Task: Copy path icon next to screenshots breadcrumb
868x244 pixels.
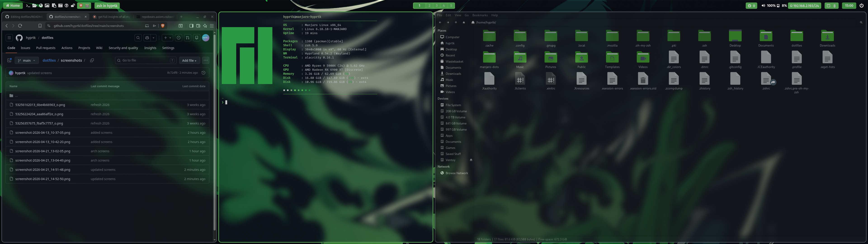Action: click(92, 60)
